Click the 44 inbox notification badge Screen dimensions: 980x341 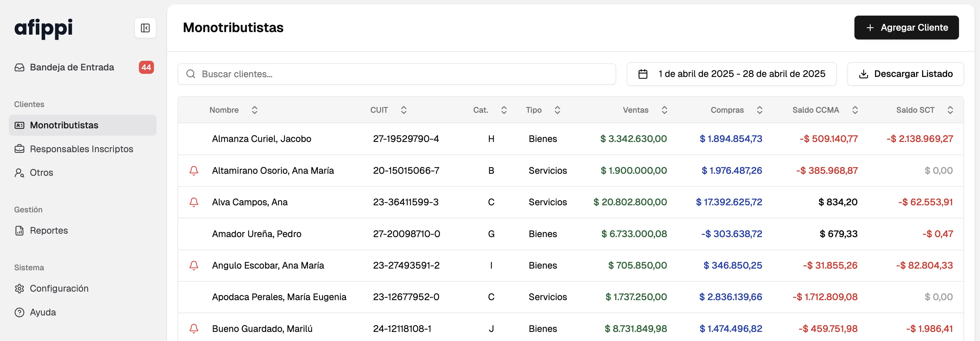click(146, 67)
